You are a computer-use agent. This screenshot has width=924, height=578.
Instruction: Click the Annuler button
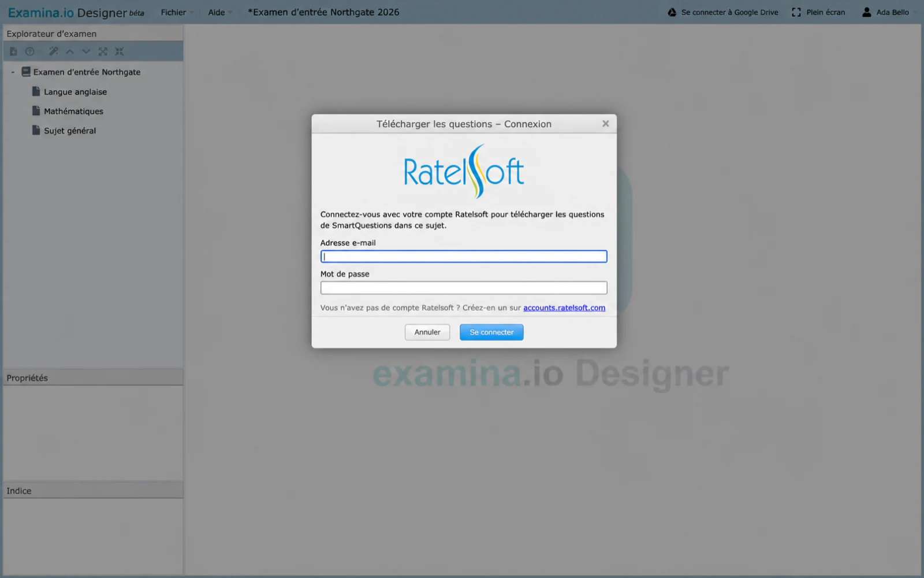[x=427, y=332]
